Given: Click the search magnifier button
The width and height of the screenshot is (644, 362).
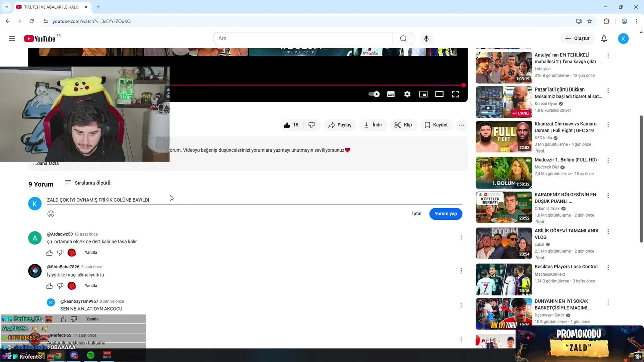Looking at the screenshot, I should tap(404, 39).
